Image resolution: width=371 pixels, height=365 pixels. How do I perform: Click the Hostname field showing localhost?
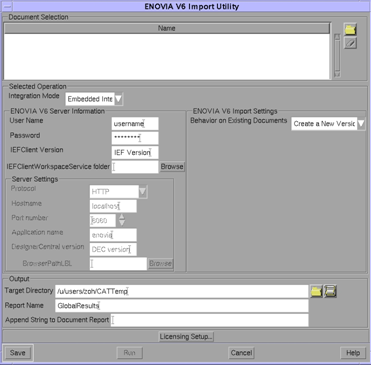click(113, 206)
